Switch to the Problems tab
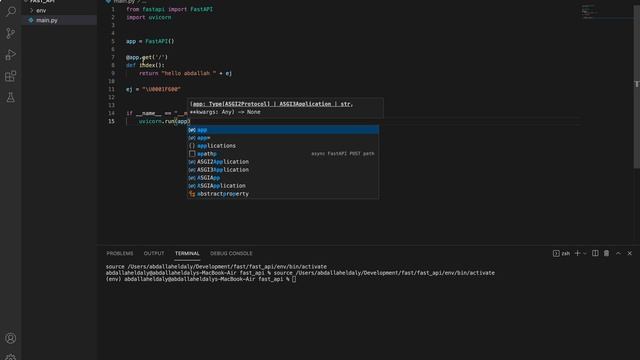The height and width of the screenshot is (360, 640). pos(120,253)
